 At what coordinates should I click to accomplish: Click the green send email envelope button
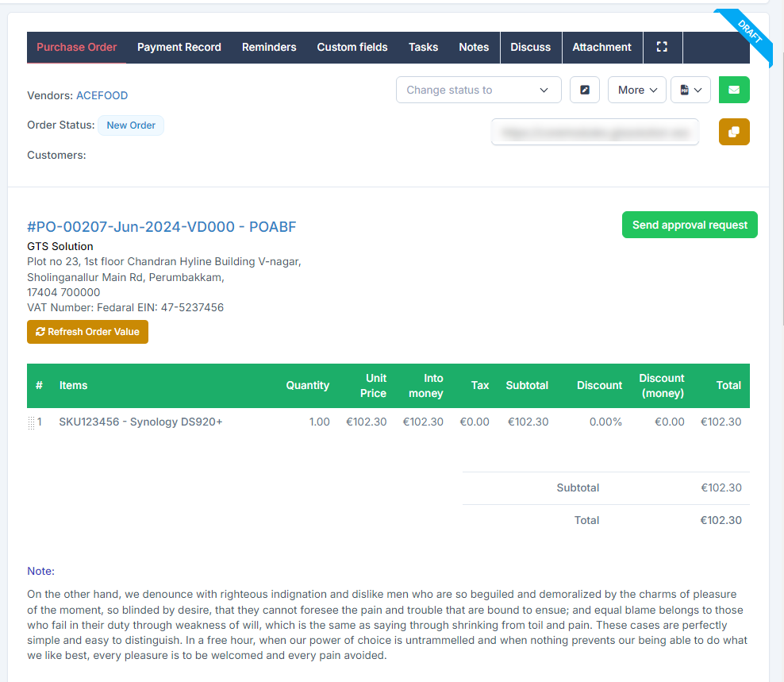[x=734, y=90]
